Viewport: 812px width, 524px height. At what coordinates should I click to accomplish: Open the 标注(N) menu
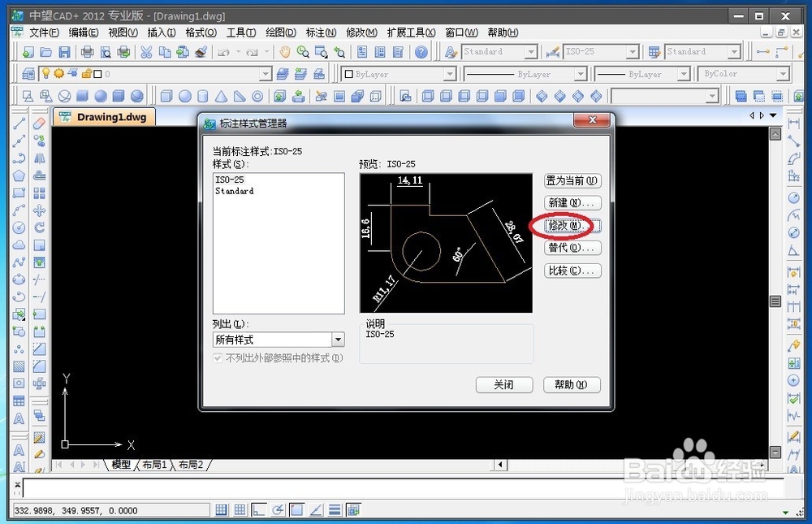(x=321, y=32)
